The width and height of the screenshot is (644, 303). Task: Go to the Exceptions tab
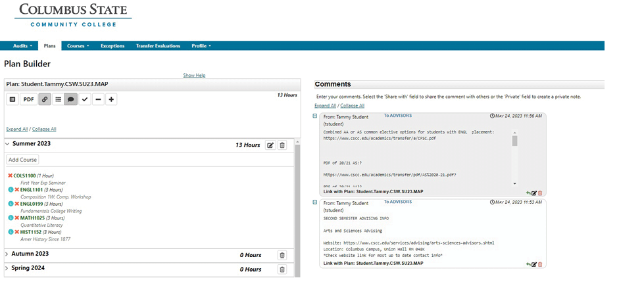coord(112,46)
